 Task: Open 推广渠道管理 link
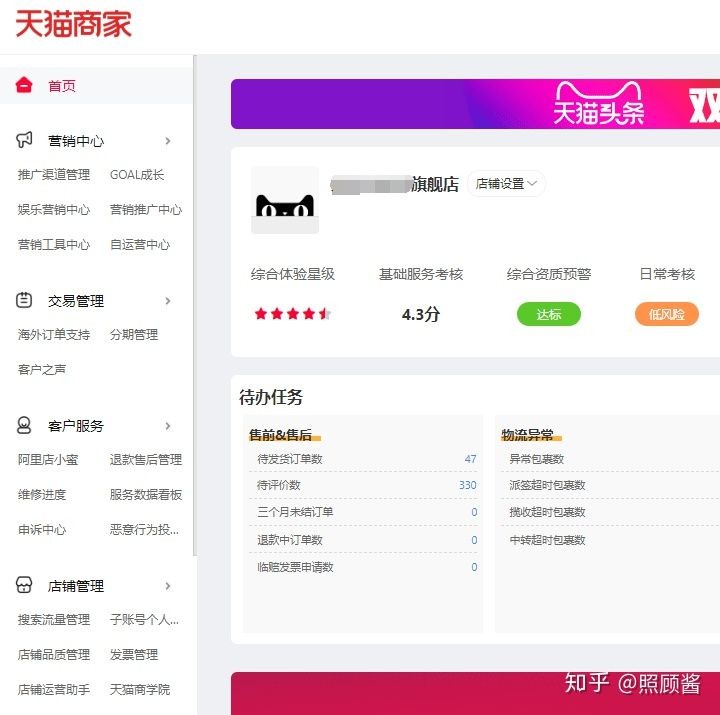tap(54, 175)
